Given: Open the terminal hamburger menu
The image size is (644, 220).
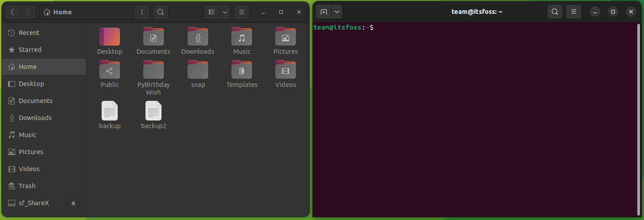Looking at the screenshot, I should [x=573, y=12].
